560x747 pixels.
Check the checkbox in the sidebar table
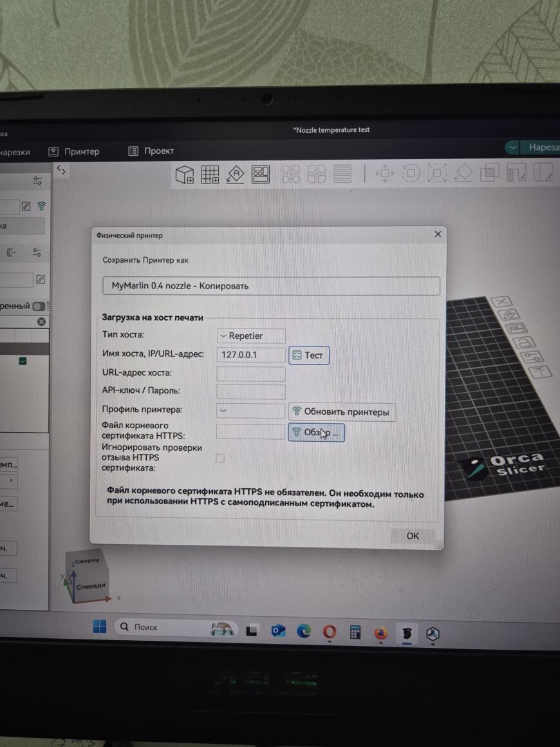click(24, 361)
